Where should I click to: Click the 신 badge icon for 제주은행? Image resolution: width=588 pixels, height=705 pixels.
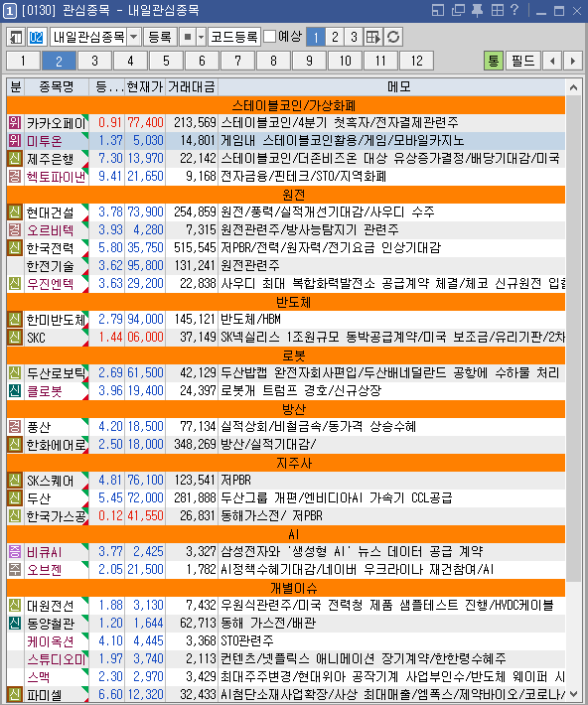pyautogui.click(x=15, y=158)
